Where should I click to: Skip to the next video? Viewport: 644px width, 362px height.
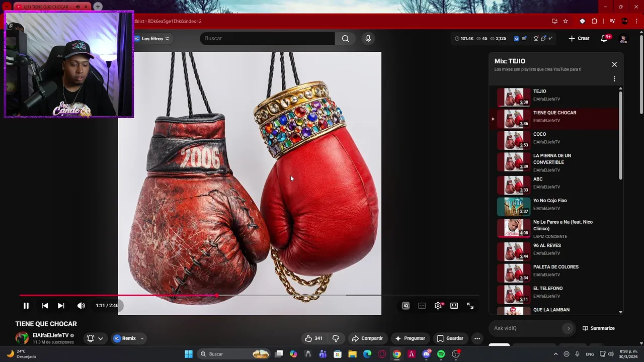pos(61,306)
